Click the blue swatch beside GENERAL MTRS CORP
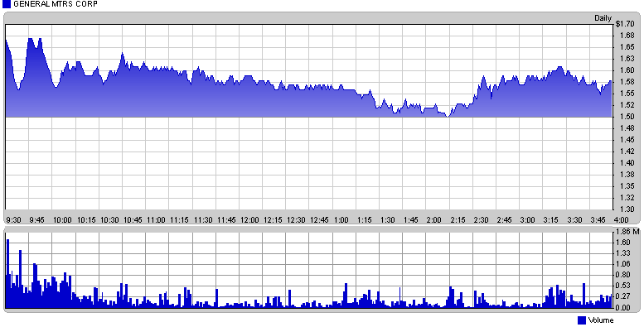This screenshot has width=644, height=327. point(7,4)
